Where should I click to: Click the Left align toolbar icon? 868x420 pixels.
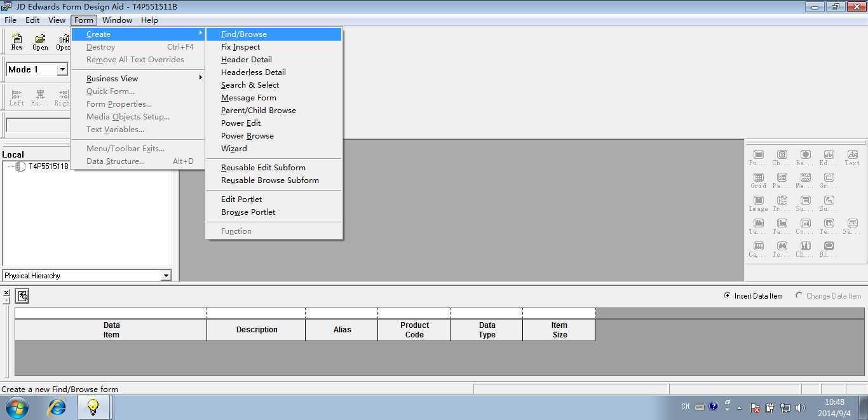[x=17, y=98]
